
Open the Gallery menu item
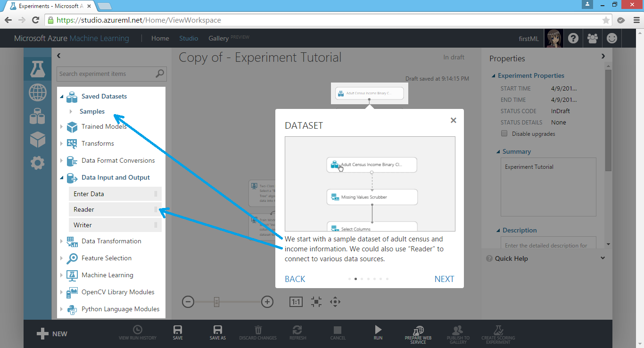click(218, 39)
